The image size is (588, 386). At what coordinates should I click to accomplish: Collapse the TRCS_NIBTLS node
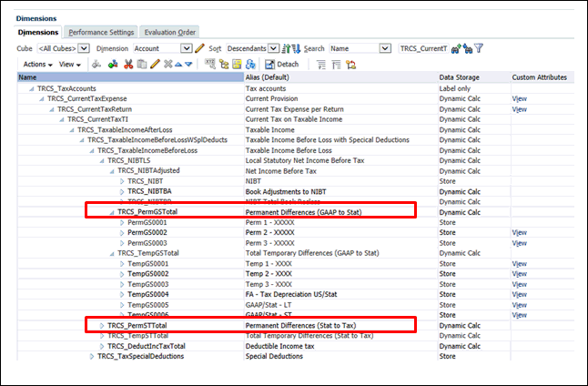coord(102,161)
